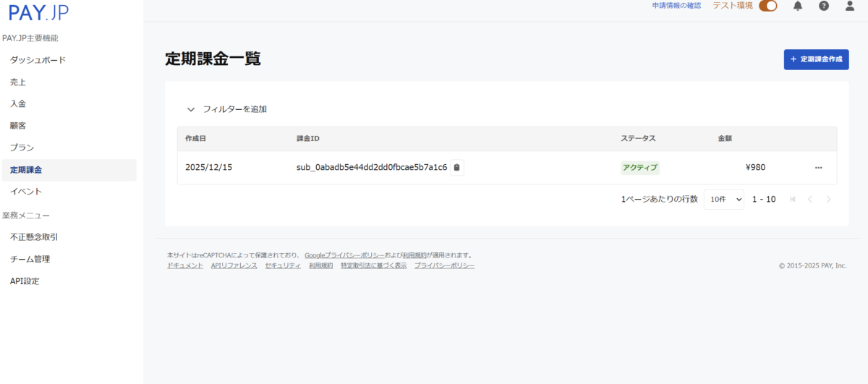868x384 pixels.
Task: Open the user account profile icon
Action: click(x=850, y=6)
